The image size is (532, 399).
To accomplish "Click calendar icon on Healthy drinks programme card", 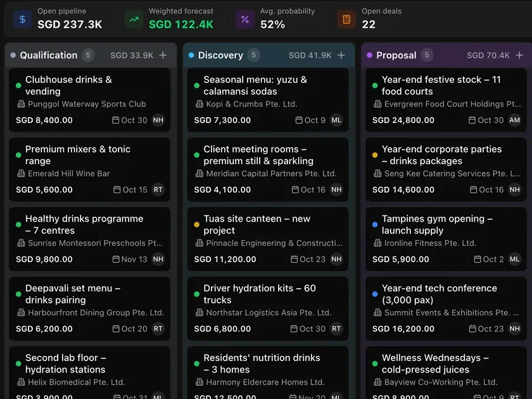I will (116, 259).
